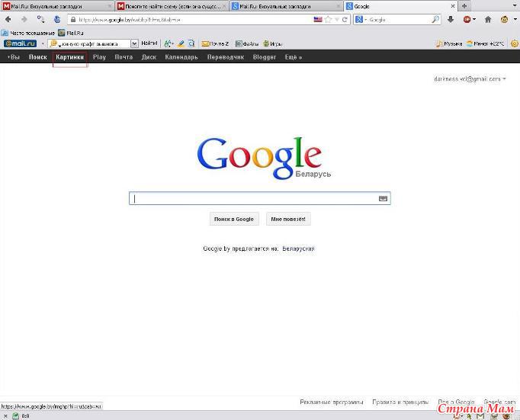520x420 pixels.
Task: Close the add-on bar with the X
Action: click(5, 416)
